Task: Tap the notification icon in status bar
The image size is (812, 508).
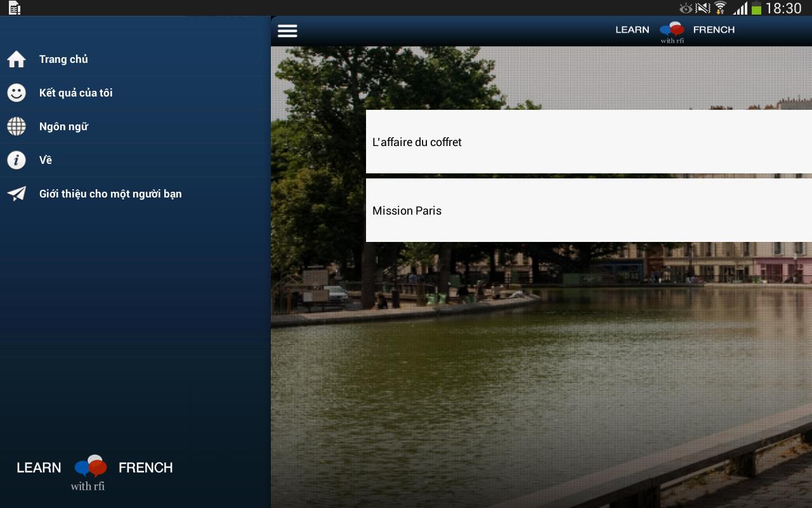Action: (15, 8)
